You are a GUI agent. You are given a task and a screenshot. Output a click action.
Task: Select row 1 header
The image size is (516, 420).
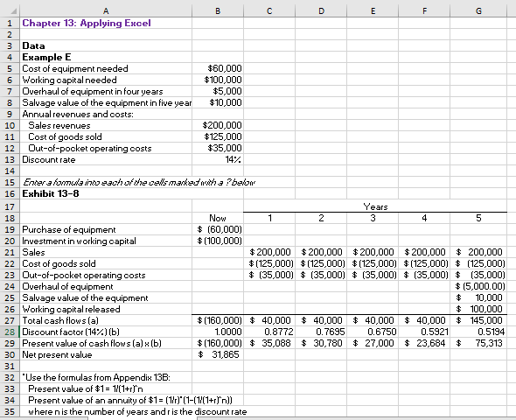[x=10, y=23]
